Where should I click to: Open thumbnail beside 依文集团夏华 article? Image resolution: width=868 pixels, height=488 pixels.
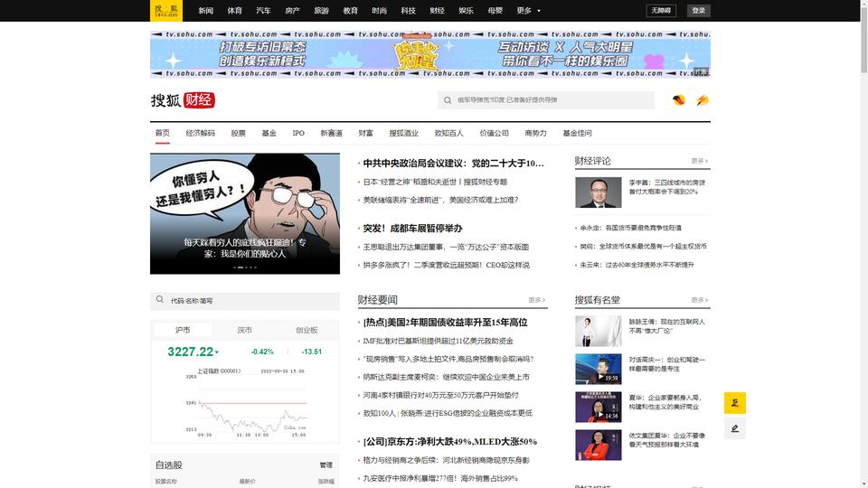click(x=598, y=445)
